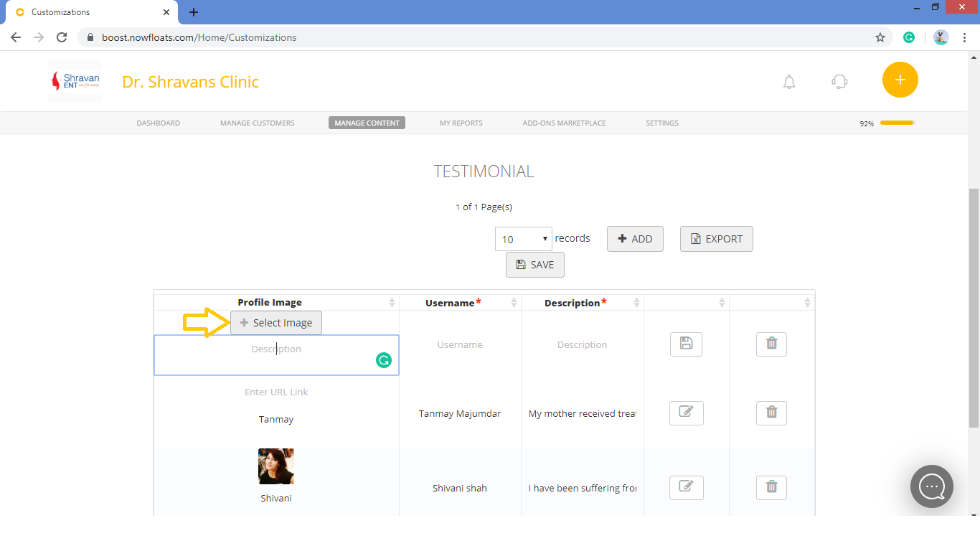Click the Shravan ENT clinic logo
Viewport: 980px width, 551px height.
tap(75, 81)
